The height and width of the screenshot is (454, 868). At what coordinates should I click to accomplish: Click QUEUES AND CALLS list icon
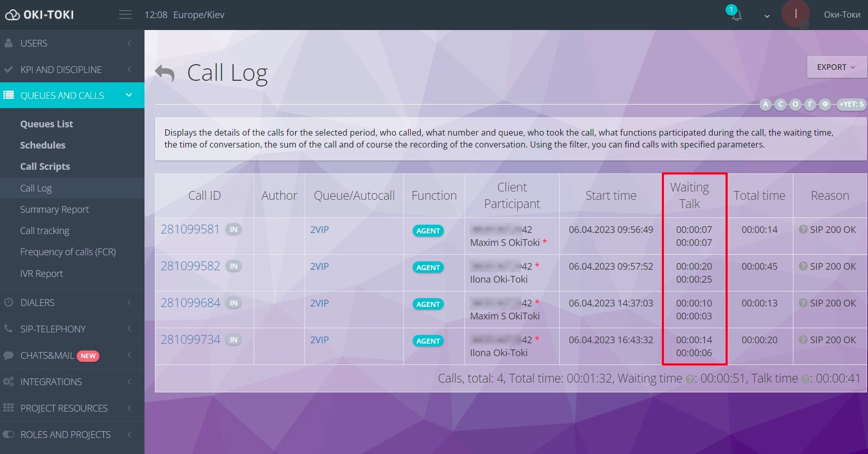[8, 95]
